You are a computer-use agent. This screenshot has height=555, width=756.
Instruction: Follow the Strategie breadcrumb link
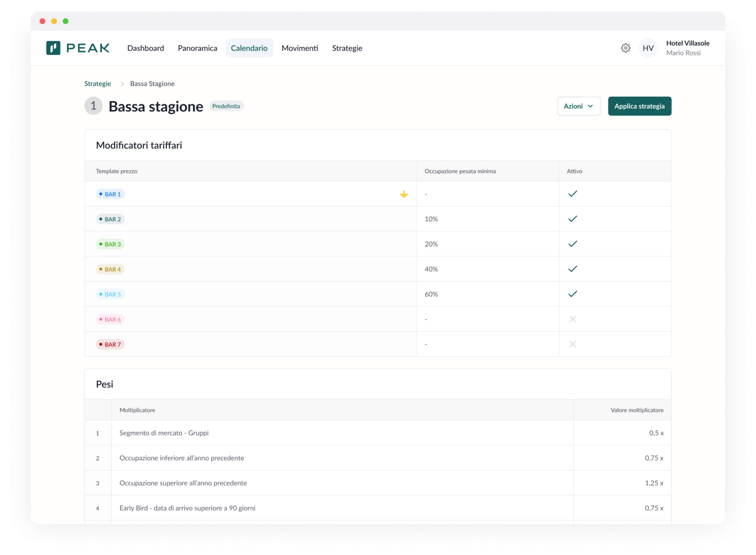97,84
